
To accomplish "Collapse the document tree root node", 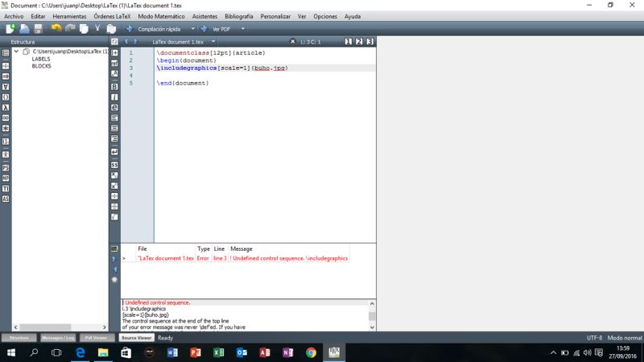I will [16, 51].
